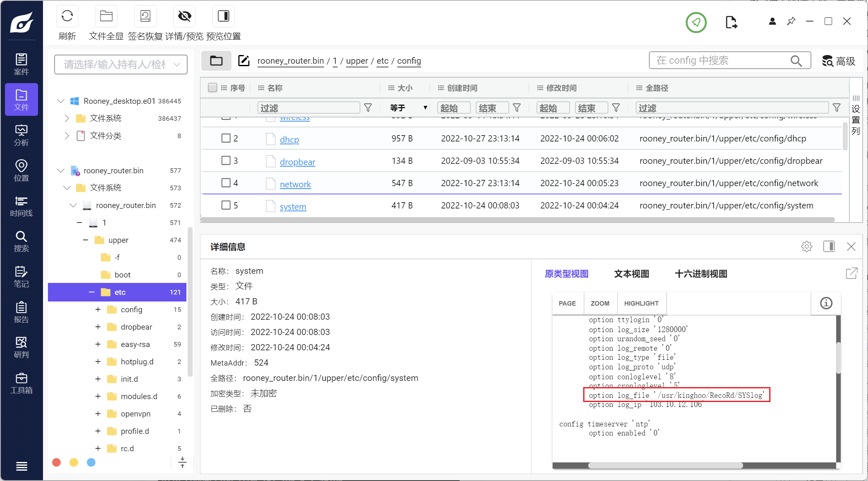
Task: Click the 预览位置 layout icon
Action: [224, 16]
